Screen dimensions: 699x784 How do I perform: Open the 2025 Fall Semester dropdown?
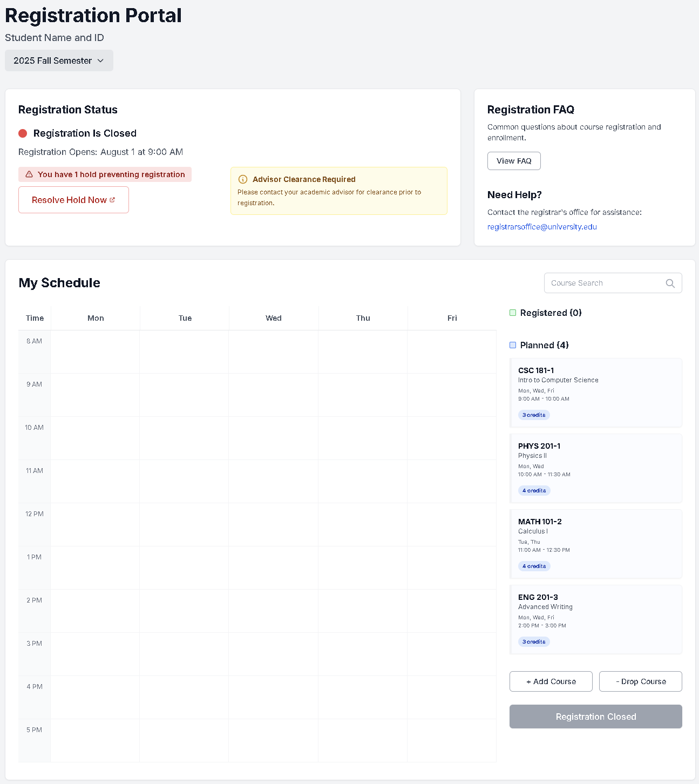coord(59,60)
